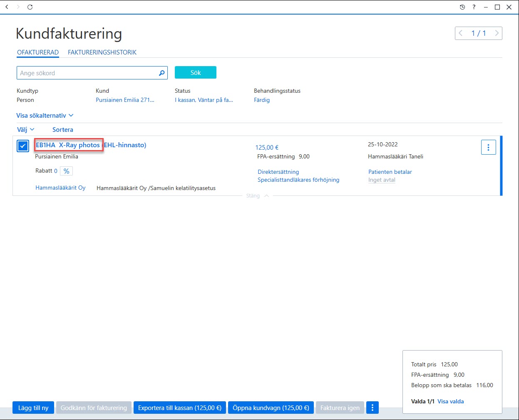Uncheck the EB1HA X-Ray photos row checkbox
The height and width of the screenshot is (420, 519).
(x=23, y=146)
